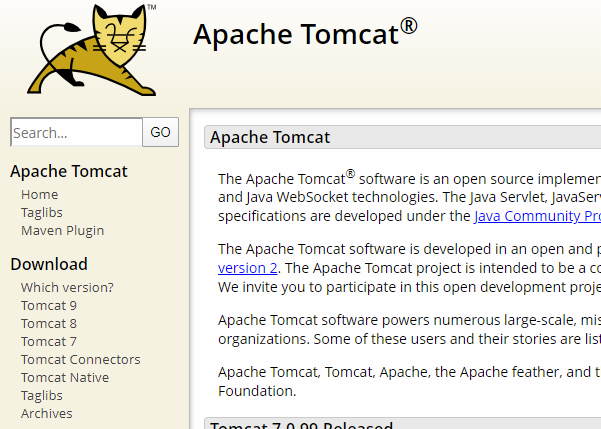The image size is (601, 429).
Task: Click the Download sidebar heading
Action: click(49, 264)
